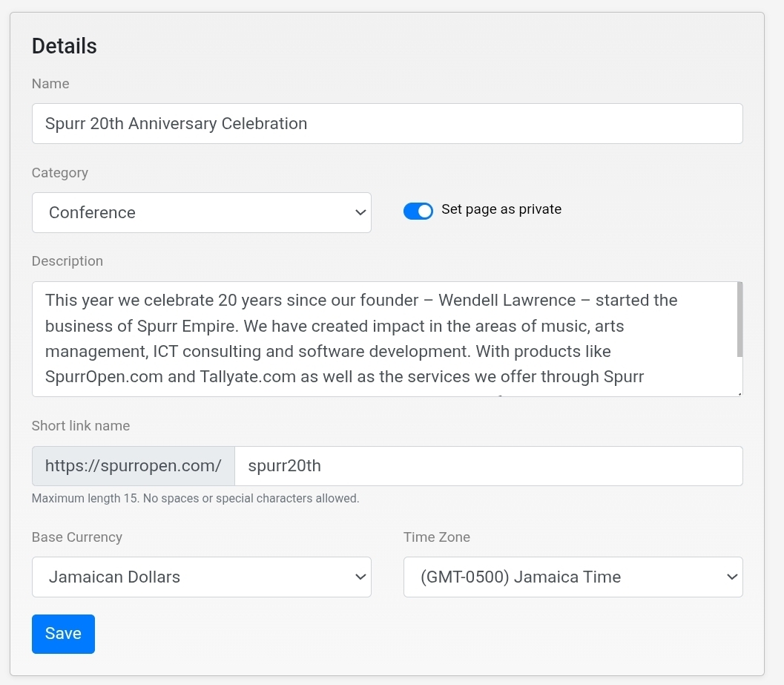Open the Base Currency dropdown Jamaican Dollars

point(202,577)
